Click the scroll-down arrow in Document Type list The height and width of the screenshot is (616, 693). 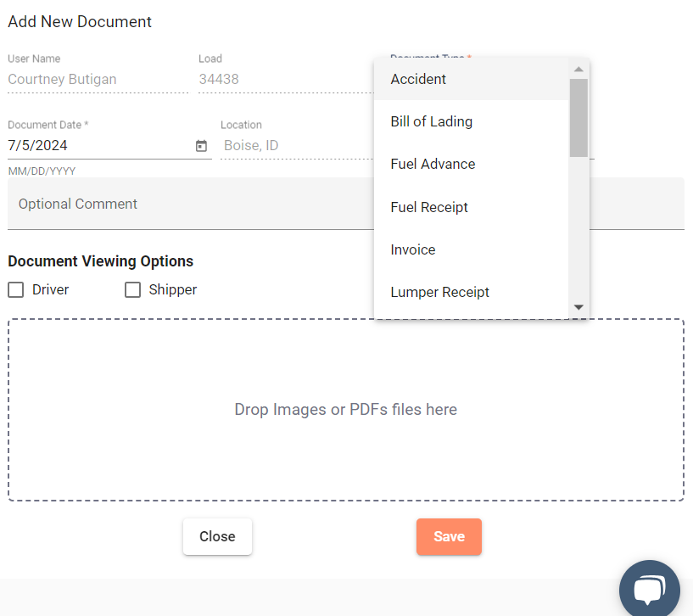click(578, 307)
